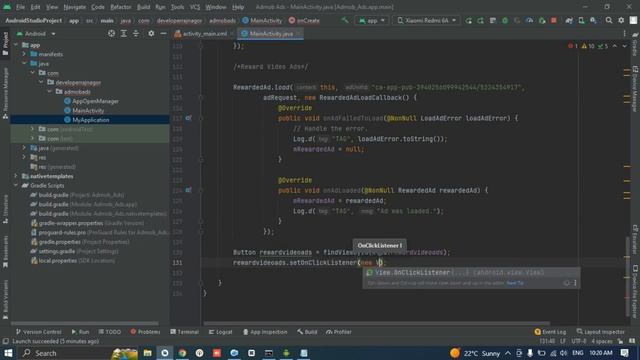This screenshot has height=360, width=640.
Task: Open the Logcat tool window
Action: point(220,332)
